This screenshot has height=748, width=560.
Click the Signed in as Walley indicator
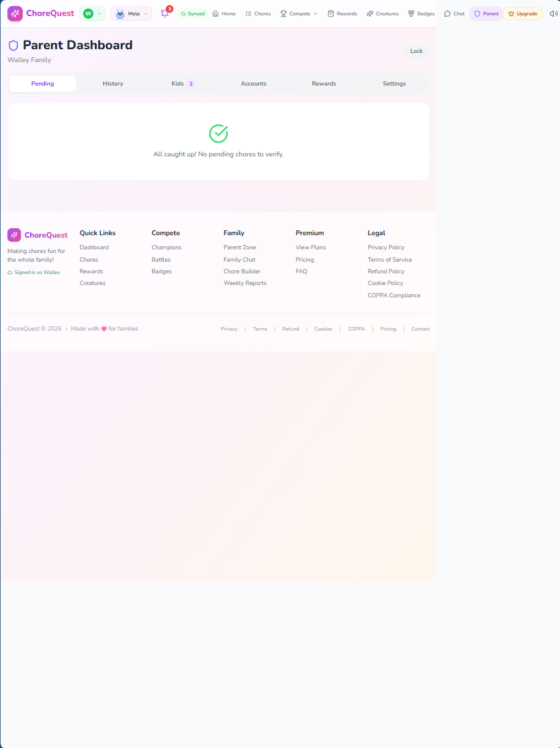(33, 272)
